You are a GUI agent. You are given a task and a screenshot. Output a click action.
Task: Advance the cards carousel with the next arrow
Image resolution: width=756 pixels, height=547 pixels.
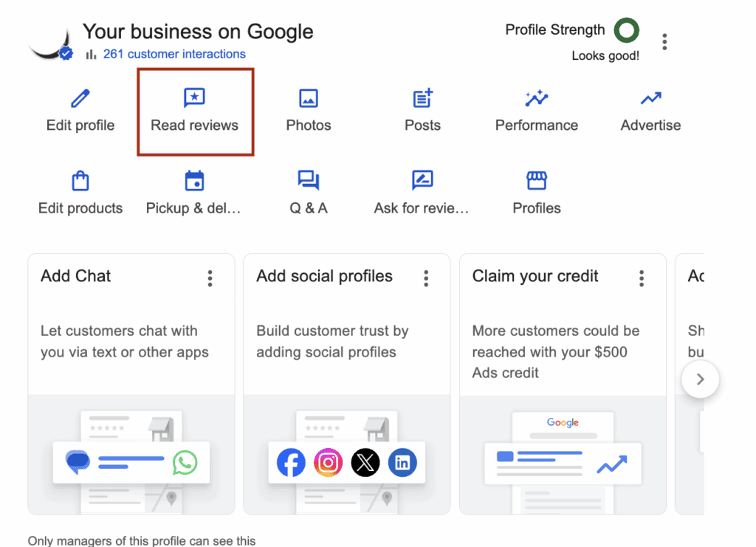pyautogui.click(x=699, y=379)
